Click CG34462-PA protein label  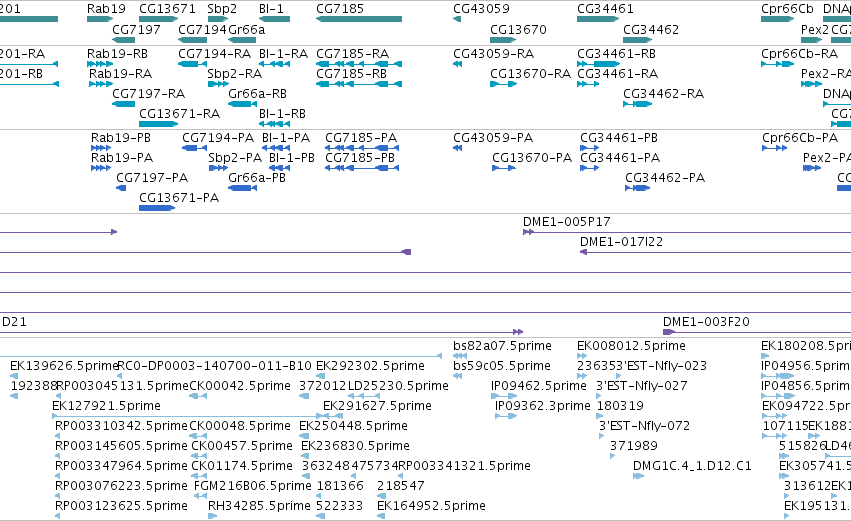pos(665,178)
